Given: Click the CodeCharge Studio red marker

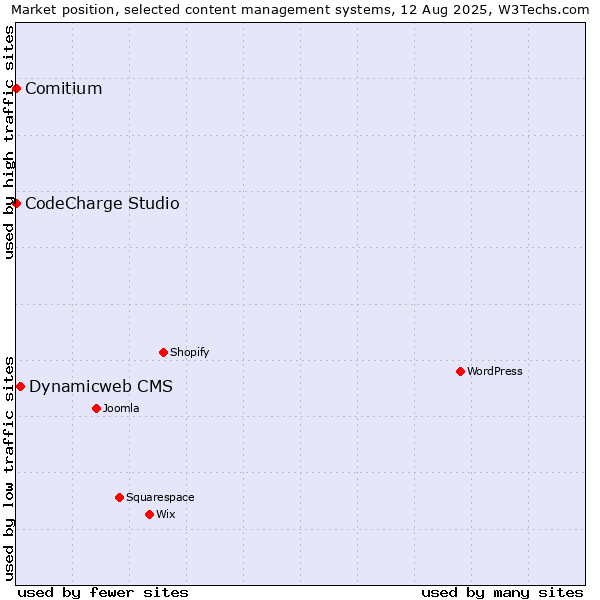Looking at the screenshot, I should pos(16,203).
